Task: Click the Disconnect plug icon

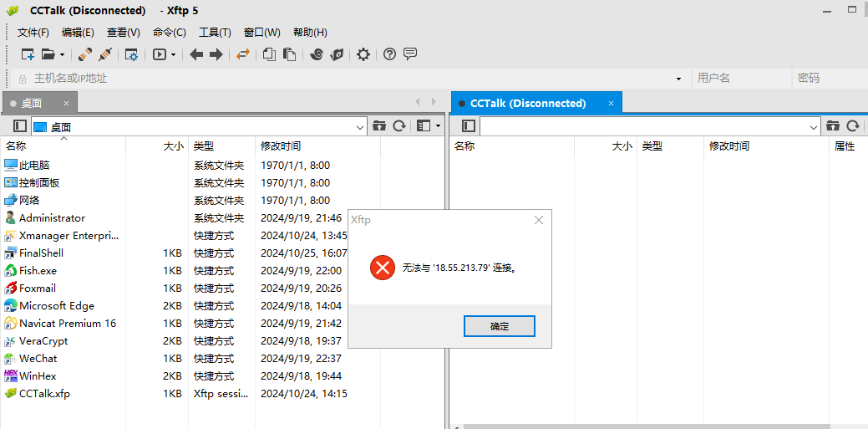Action: (x=106, y=54)
